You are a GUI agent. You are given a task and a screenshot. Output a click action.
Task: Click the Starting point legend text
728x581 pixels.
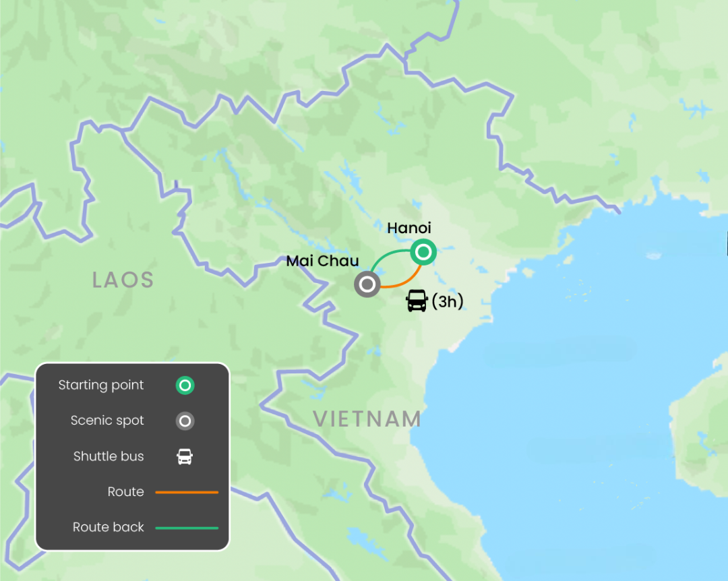coord(100,385)
